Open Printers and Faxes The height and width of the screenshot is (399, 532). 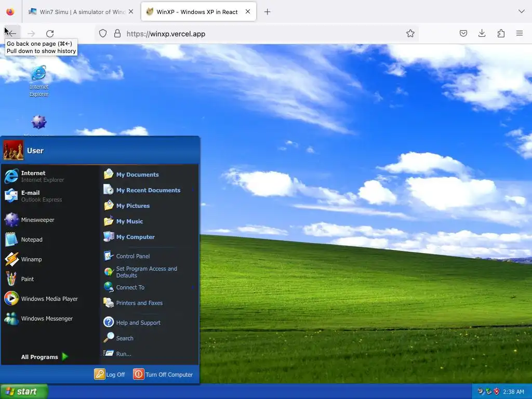pyautogui.click(x=149, y=303)
